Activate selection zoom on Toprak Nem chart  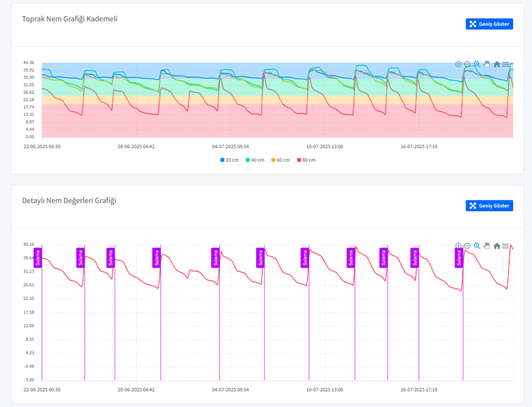click(x=477, y=64)
